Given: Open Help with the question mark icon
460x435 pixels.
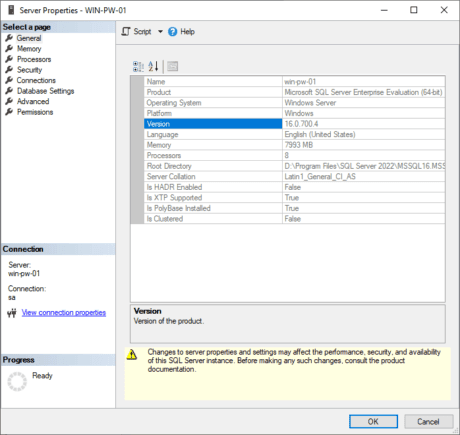Looking at the screenshot, I should [172, 32].
